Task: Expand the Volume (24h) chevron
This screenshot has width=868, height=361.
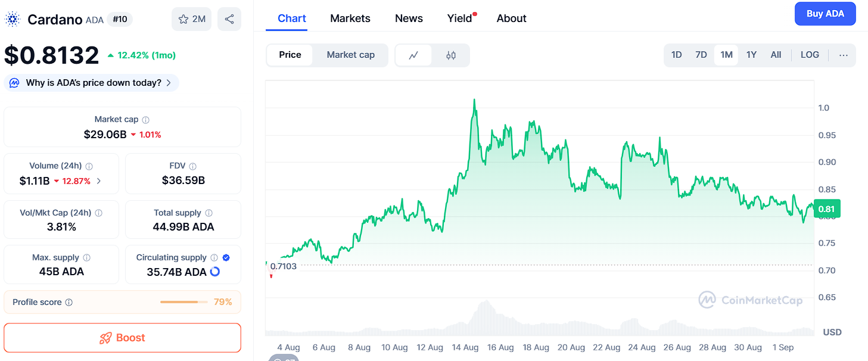Action: [x=99, y=181]
